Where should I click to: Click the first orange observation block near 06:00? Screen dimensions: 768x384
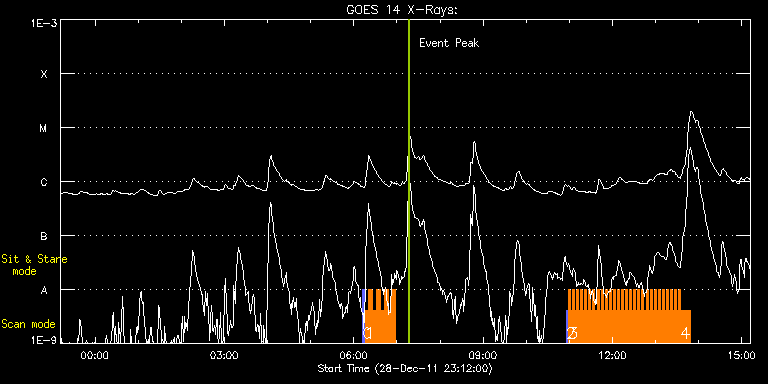coord(380,316)
